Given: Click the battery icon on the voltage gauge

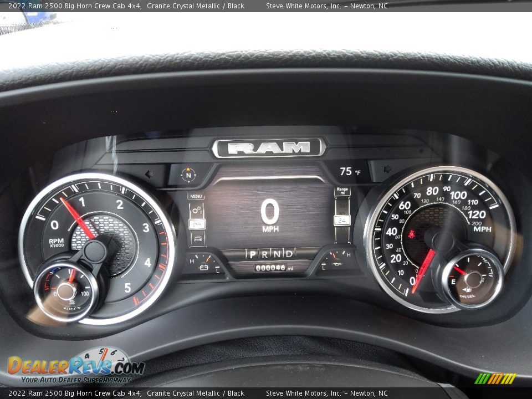Looking at the screenshot, I should (204, 267).
